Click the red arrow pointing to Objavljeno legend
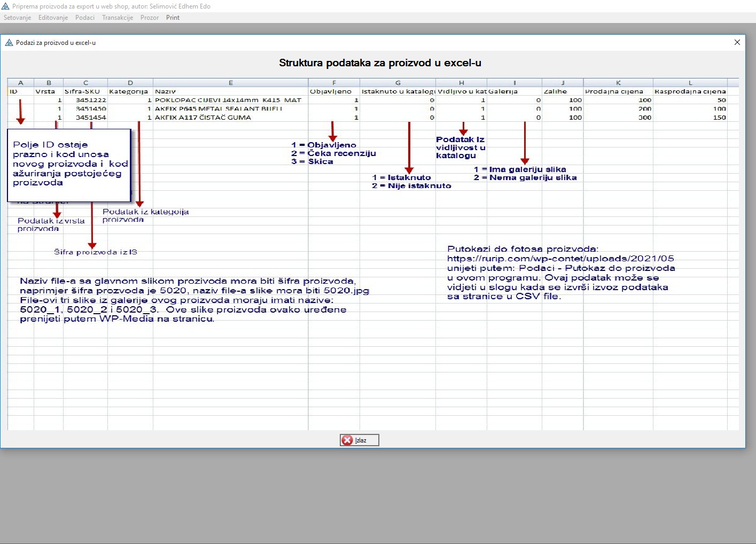756x544 pixels. coord(332,131)
